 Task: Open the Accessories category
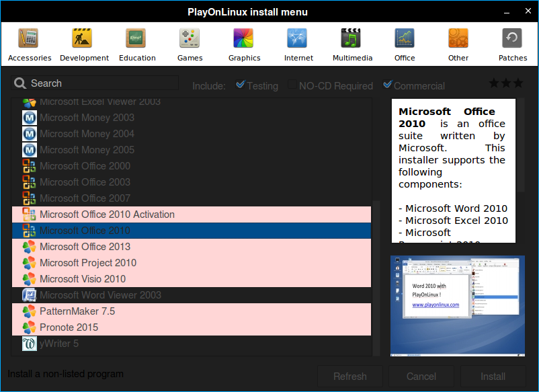point(29,44)
